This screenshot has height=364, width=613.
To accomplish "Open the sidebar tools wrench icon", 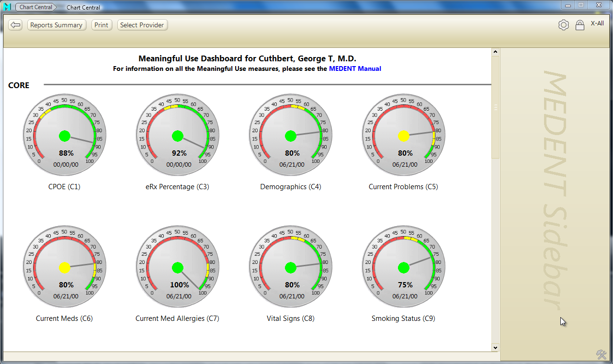I will [x=601, y=354].
